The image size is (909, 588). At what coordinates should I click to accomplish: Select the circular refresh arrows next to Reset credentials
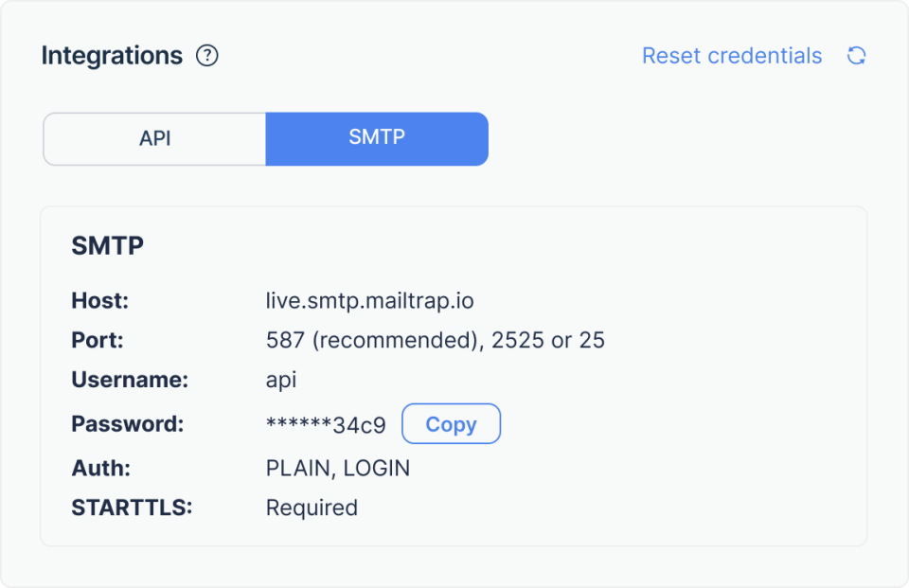click(x=855, y=56)
